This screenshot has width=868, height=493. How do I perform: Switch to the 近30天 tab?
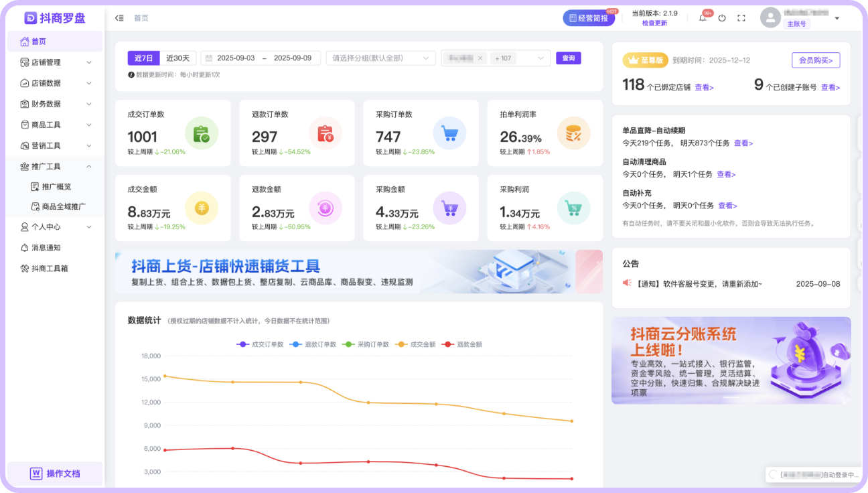point(178,58)
